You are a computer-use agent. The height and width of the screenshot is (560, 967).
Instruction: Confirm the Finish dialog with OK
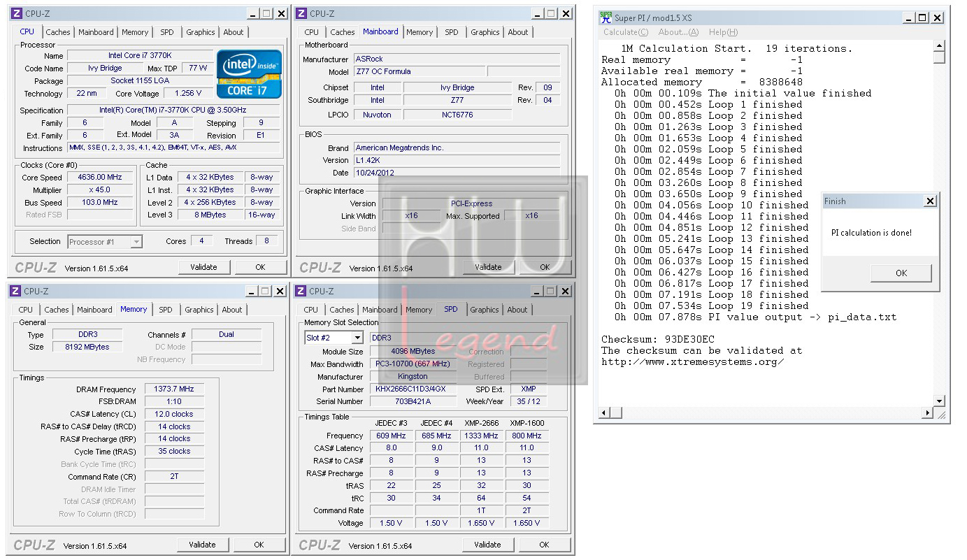point(901,273)
